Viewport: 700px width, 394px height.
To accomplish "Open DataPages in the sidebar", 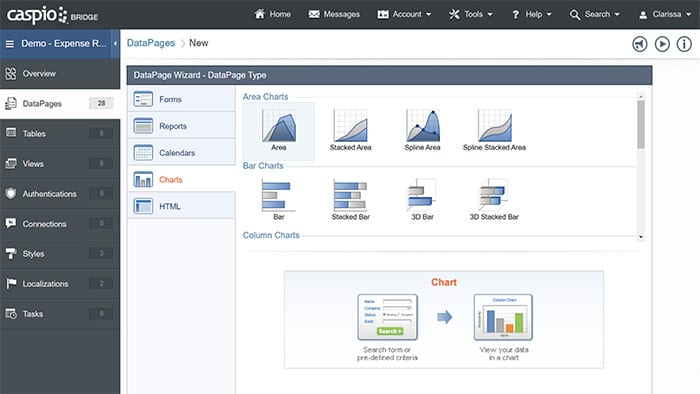I will 60,104.
